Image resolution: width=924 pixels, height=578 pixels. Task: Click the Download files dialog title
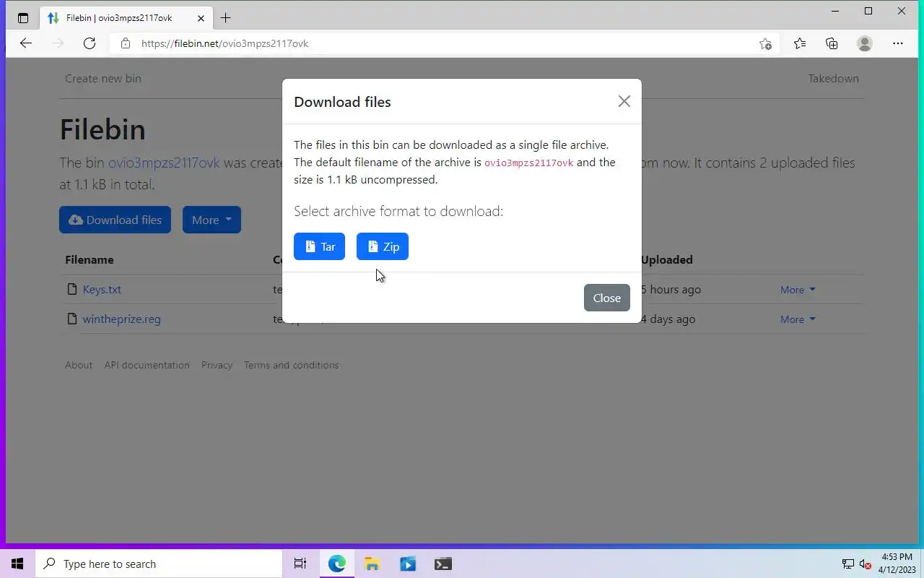[x=342, y=102]
